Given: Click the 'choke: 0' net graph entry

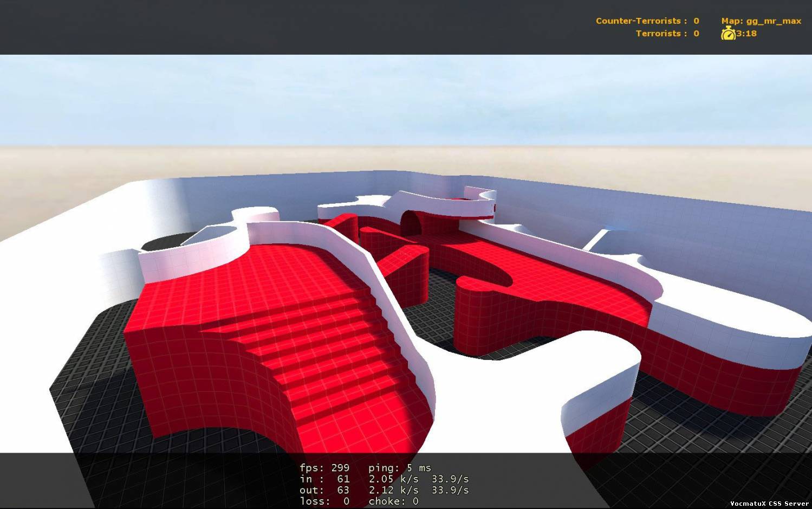Looking at the screenshot, I should [x=394, y=501].
